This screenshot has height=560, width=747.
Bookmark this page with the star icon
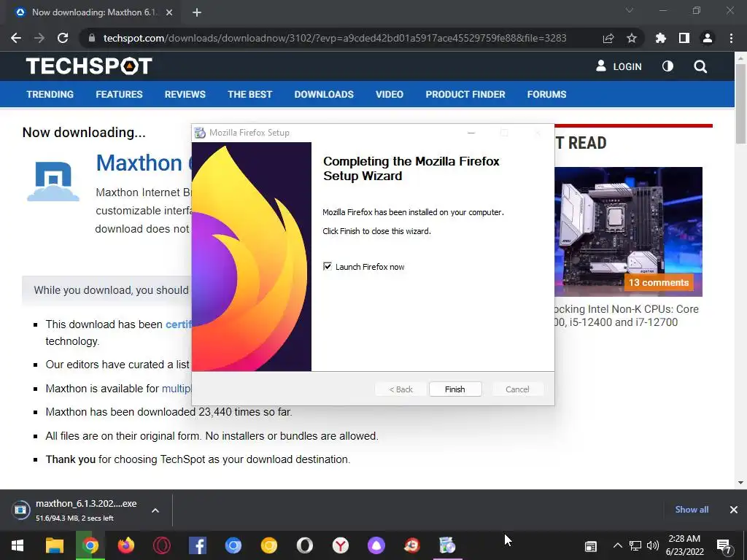pos(632,38)
